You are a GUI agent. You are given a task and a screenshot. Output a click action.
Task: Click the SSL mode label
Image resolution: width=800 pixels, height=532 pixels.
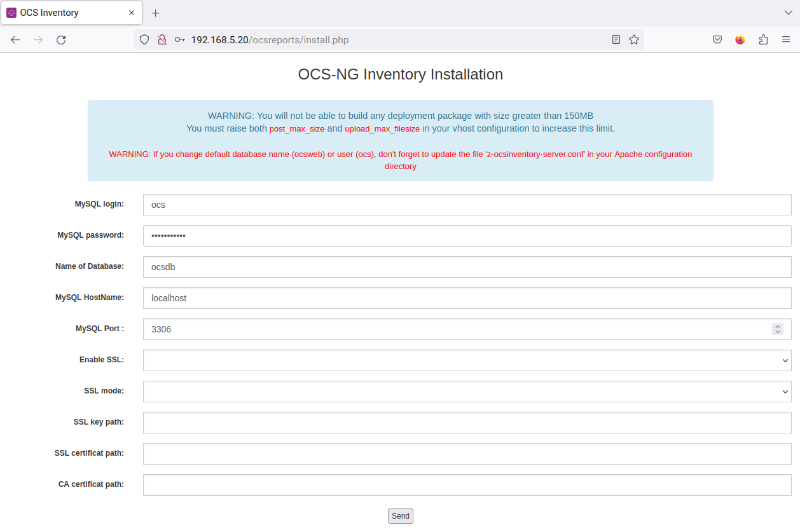pyautogui.click(x=104, y=391)
